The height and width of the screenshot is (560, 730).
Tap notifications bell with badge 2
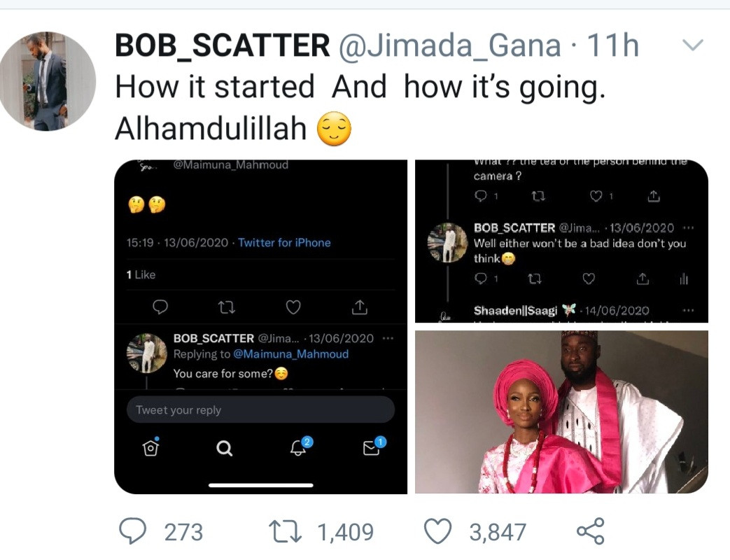pos(300,448)
